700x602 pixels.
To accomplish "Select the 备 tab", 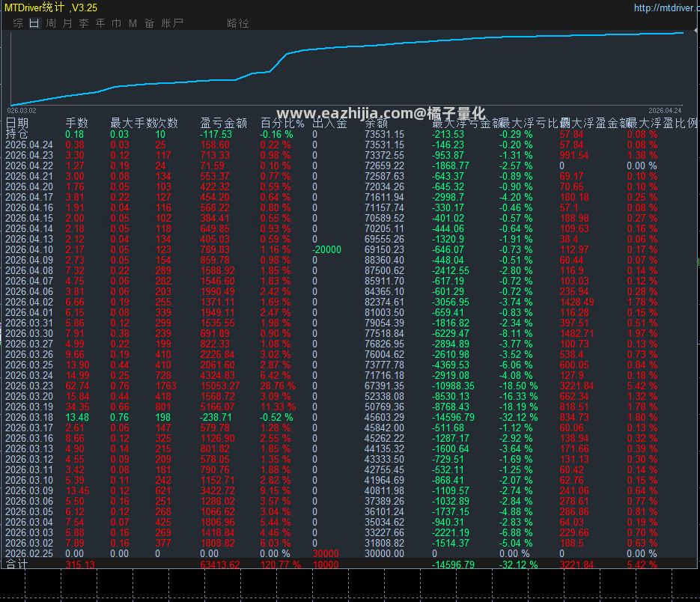I will [x=149, y=23].
